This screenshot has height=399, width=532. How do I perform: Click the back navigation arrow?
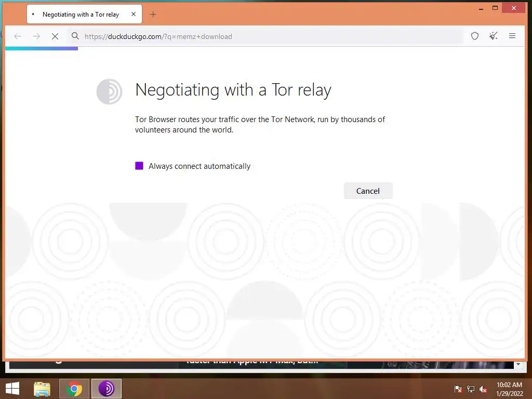click(18, 36)
